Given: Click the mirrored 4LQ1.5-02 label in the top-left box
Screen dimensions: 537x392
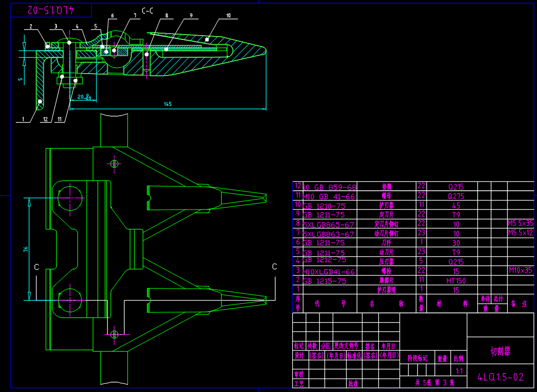Looking at the screenshot, I should pos(50,10).
